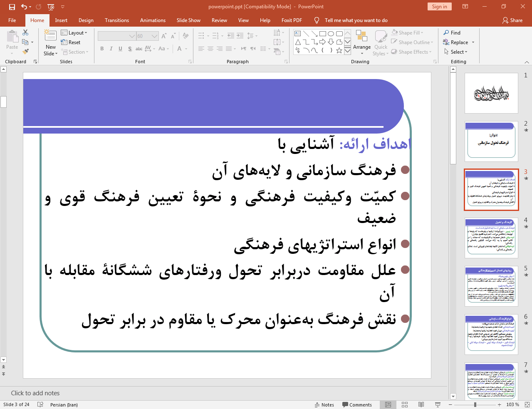Image resolution: width=532 pixels, height=409 pixels.
Task: Click the Clear All Formatting icon
Action: tap(186, 36)
